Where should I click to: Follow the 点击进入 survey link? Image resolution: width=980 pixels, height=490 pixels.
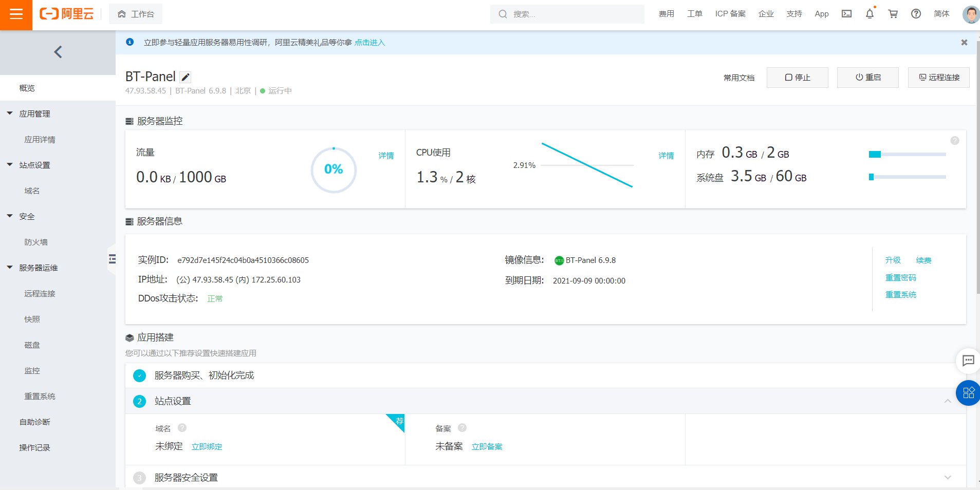(x=369, y=43)
